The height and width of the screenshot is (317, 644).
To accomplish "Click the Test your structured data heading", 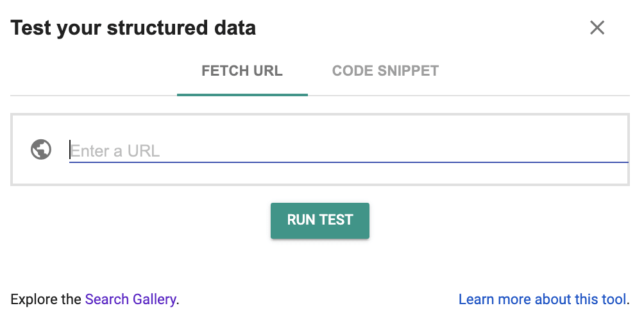I will 133,28.
